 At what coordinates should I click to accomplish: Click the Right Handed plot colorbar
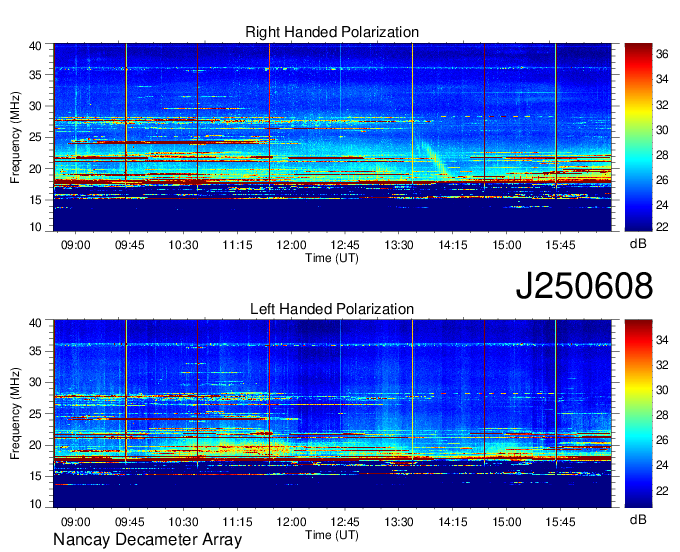(x=638, y=137)
